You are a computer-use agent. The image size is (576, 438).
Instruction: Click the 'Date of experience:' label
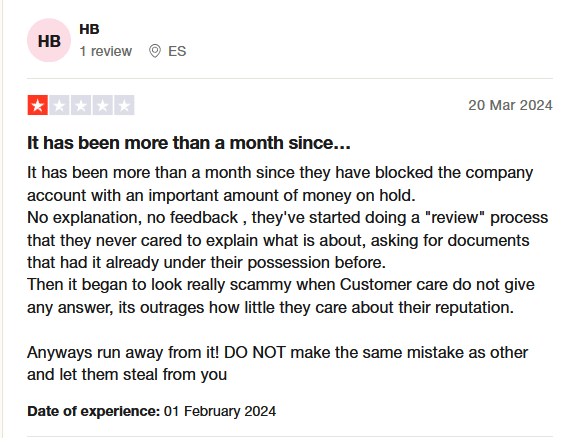(x=94, y=411)
